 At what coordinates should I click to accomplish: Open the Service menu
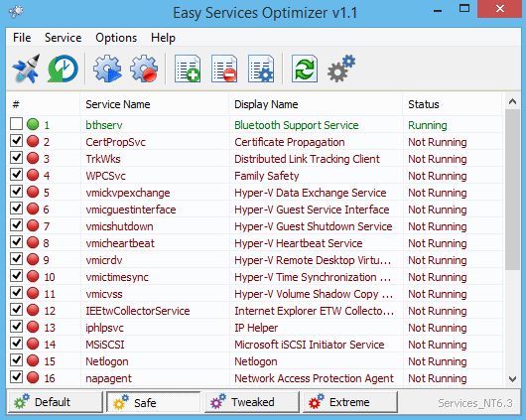click(64, 38)
